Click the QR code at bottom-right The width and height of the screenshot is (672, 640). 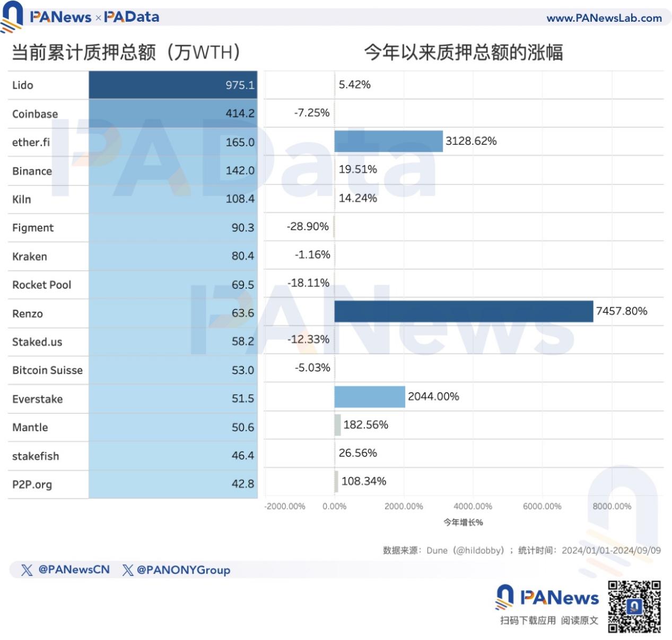(x=634, y=607)
